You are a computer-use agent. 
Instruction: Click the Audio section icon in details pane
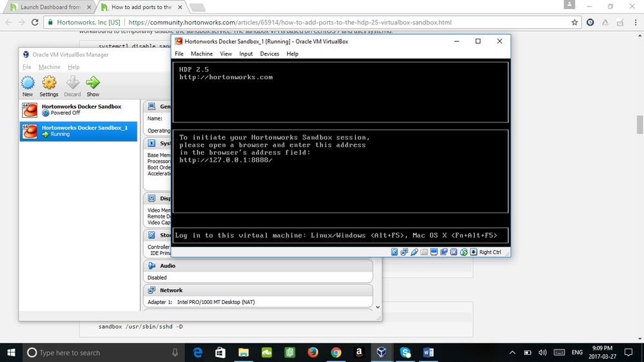151,265
